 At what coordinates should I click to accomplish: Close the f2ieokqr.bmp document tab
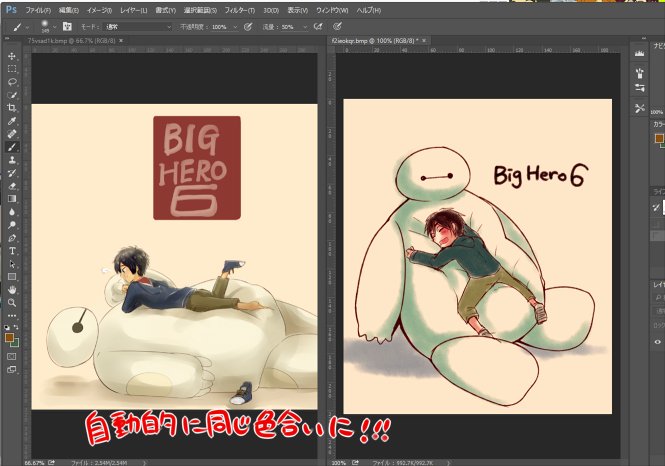click(x=424, y=41)
